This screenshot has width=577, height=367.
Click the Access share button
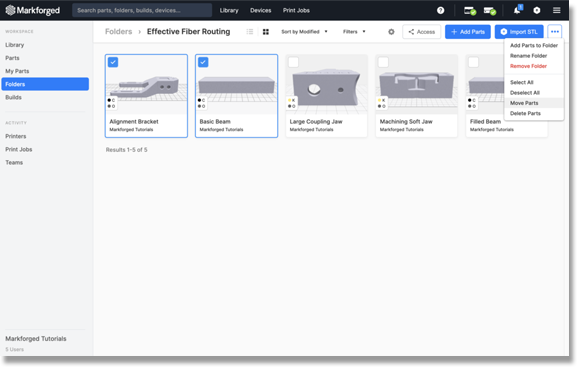[421, 32]
